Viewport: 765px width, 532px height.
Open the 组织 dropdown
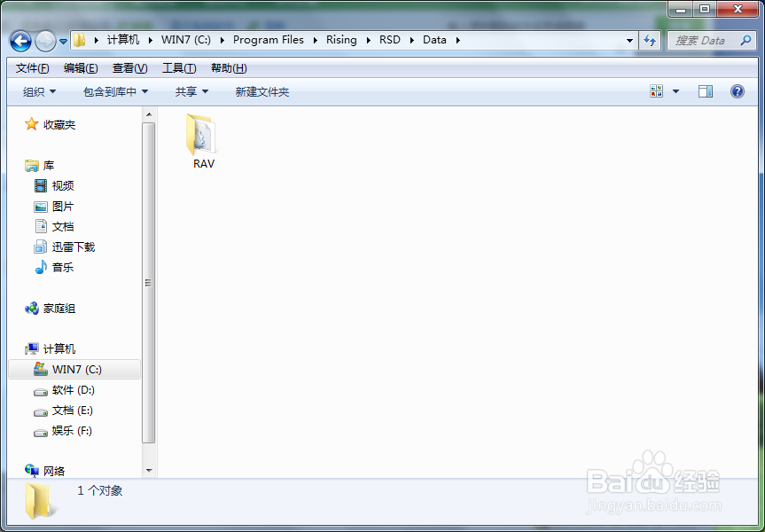tap(40, 91)
